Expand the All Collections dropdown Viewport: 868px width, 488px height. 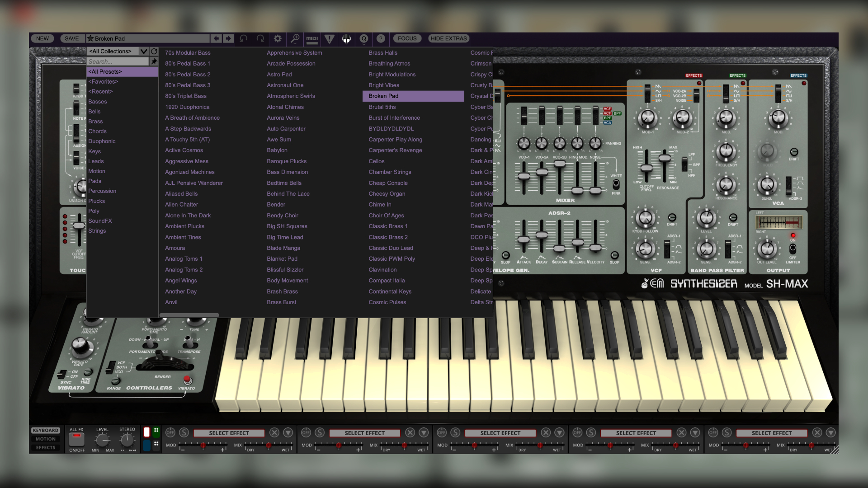[143, 52]
